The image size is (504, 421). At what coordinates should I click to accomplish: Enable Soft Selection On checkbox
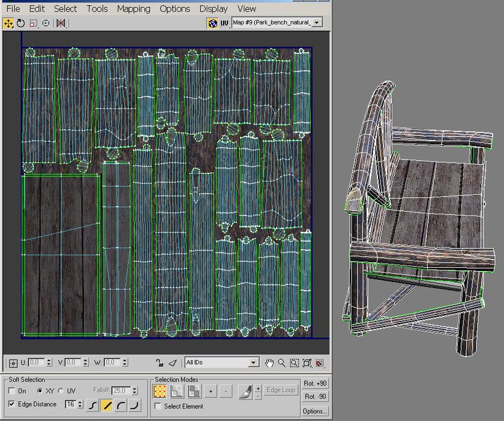[11, 391]
